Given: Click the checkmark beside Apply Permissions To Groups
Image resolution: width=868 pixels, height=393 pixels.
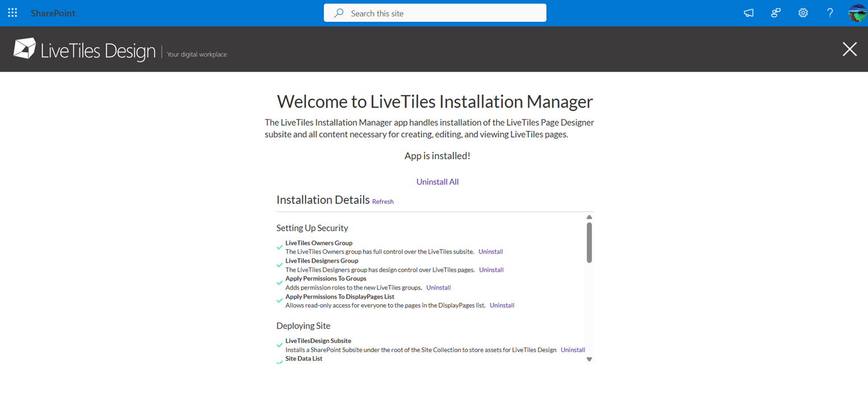Looking at the screenshot, I should [x=279, y=283].
